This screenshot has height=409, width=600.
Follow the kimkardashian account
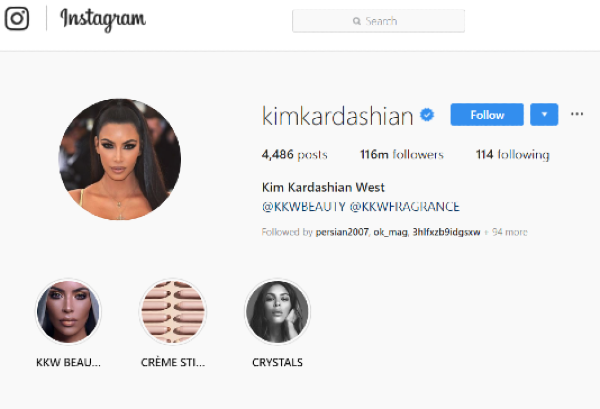487,114
